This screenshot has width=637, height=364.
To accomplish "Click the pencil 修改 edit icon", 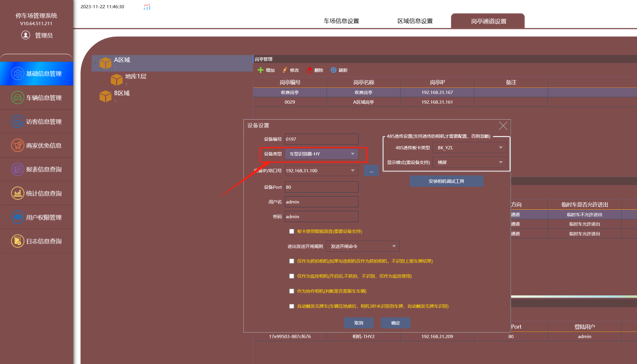I will click(x=285, y=70).
